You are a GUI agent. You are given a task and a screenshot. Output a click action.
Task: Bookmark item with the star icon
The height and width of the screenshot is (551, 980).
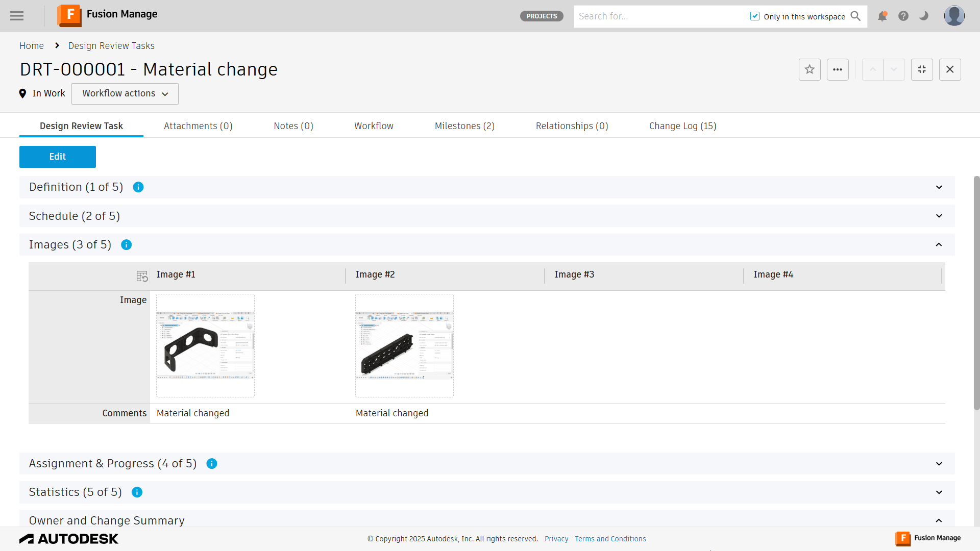(810, 69)
